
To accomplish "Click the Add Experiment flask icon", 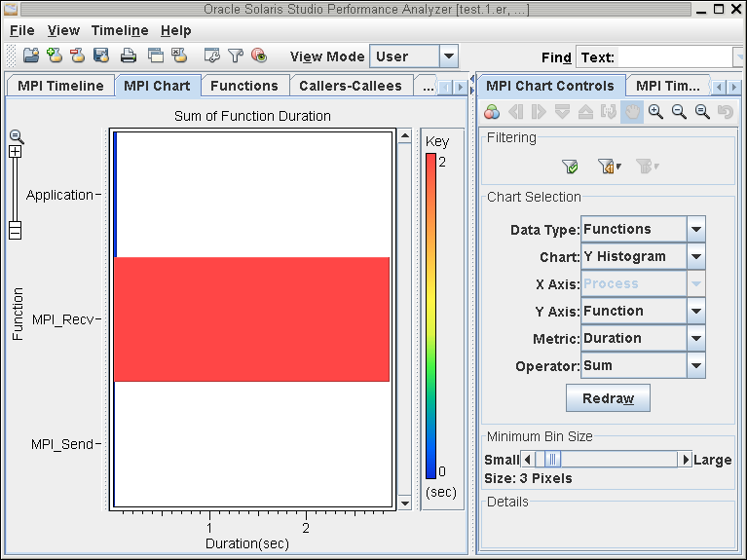I will (55, 56).
